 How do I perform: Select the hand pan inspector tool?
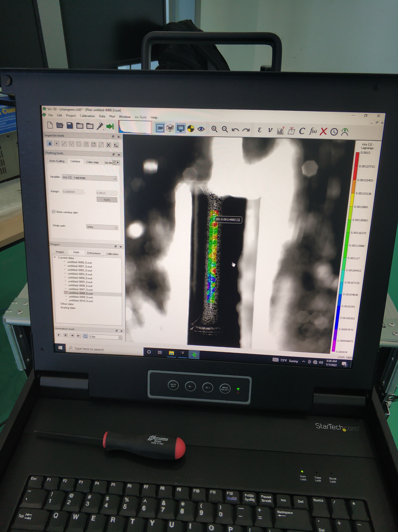click(49, 144)
